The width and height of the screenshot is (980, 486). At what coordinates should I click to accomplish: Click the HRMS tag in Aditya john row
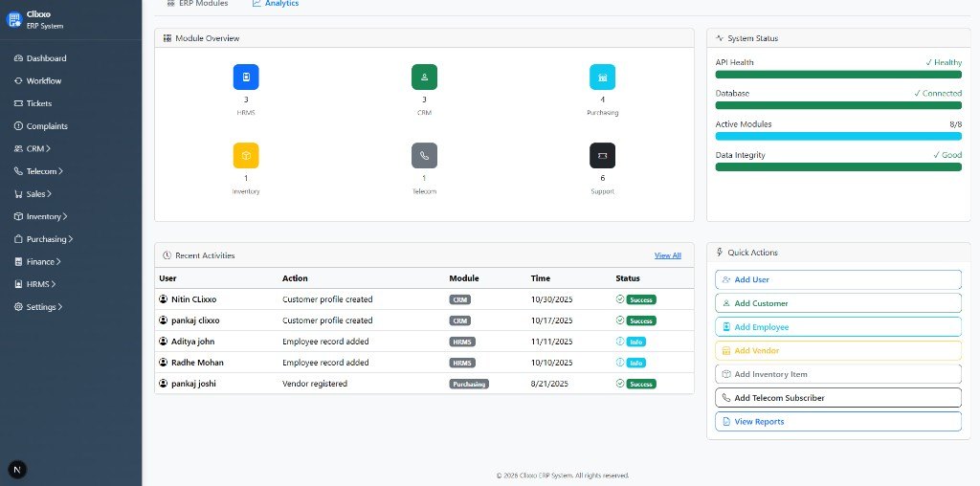point(462,342)
